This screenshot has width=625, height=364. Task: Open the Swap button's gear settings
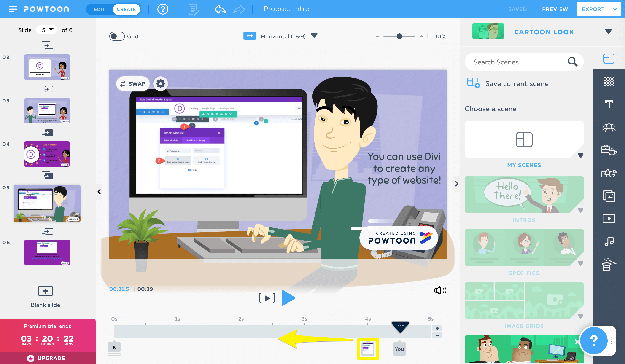(x=160, y=83)
